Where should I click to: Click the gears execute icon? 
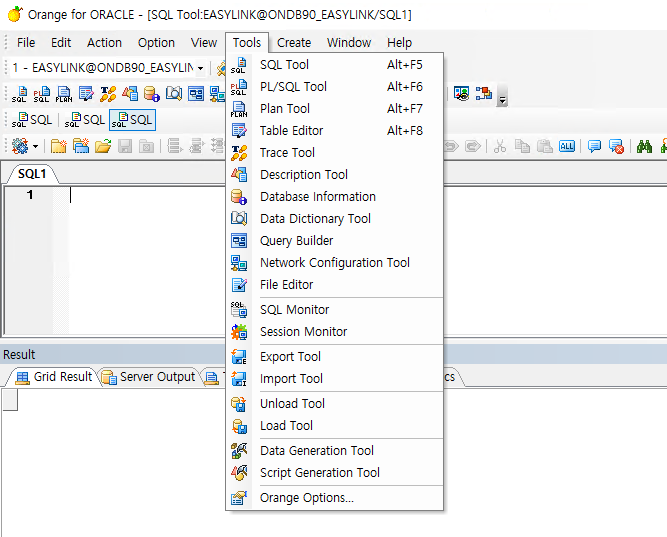[20, 146]
